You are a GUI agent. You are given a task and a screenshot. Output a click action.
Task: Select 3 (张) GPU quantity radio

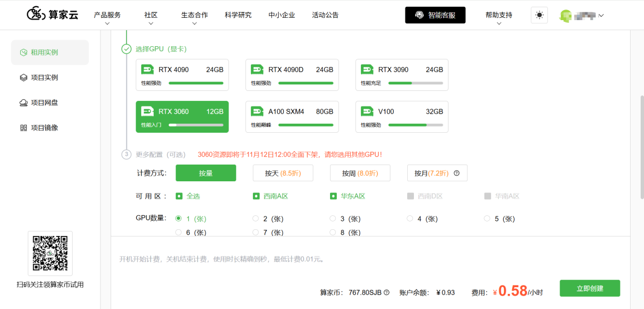pos(333,218)
